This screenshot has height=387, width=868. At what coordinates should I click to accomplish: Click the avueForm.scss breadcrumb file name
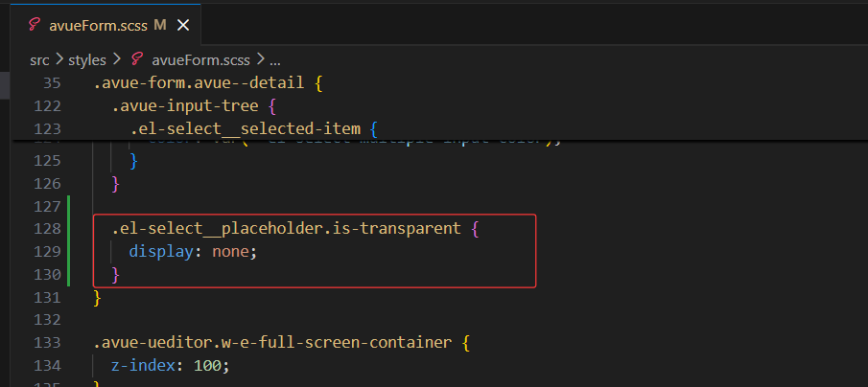coord(200,59)
